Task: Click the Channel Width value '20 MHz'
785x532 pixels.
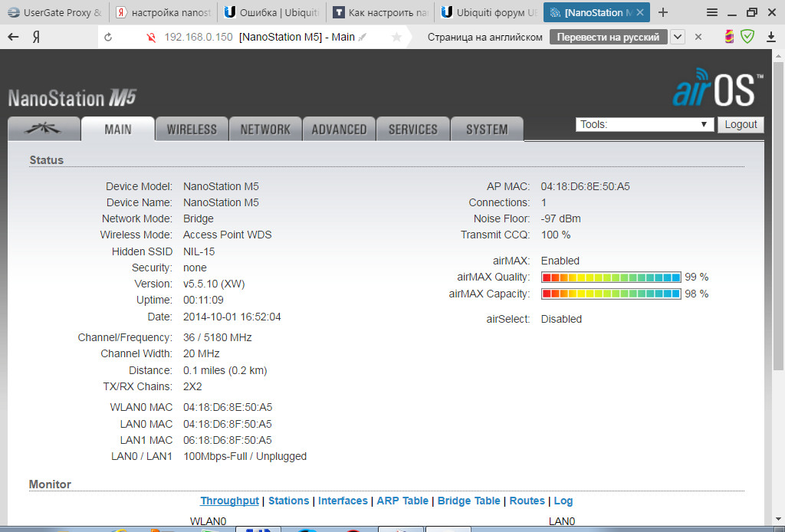Action: click(202, 354)
